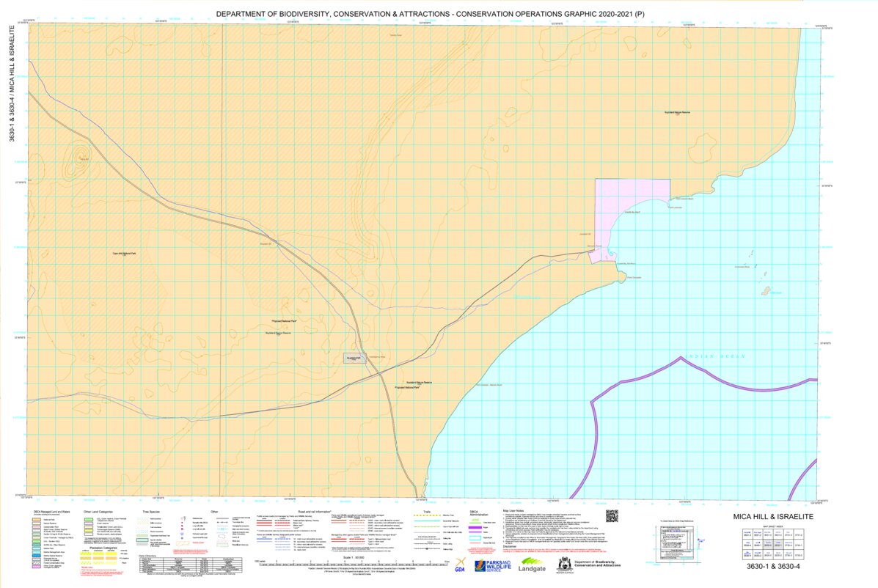Click the 'DBCA Managed Land and Waters' legend heading
Viewport: 878px width, 588px height.
(x=51, y=511)
